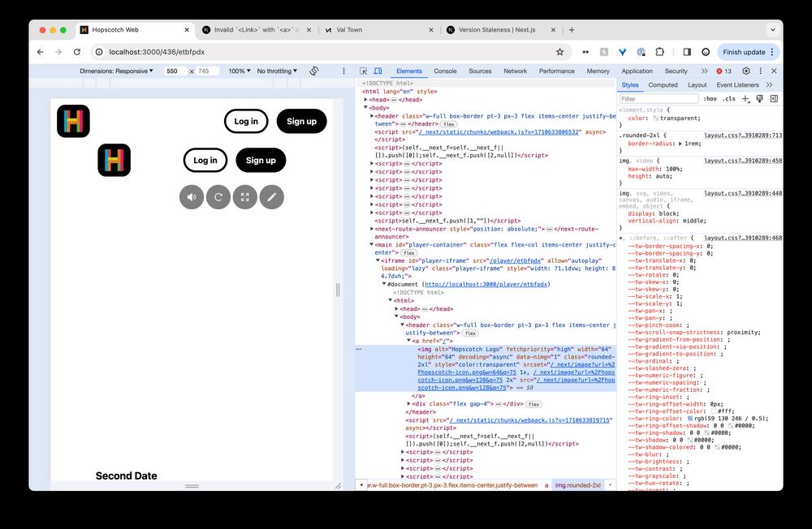Open the Chrome Extensions puzzle icon
Viewport: 812px width, 529px height.
tap(659, 52)
